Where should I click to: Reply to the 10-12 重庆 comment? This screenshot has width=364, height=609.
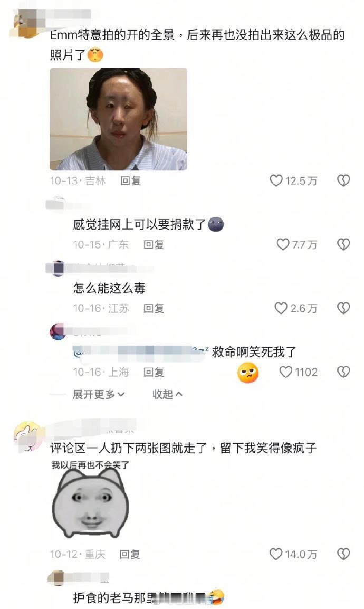tap(130, 554)
